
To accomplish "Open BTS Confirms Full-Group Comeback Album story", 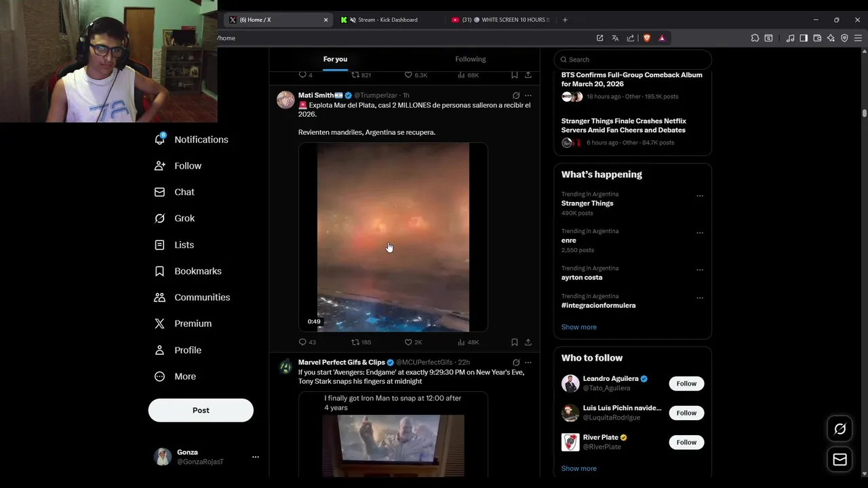I will 632,79.
